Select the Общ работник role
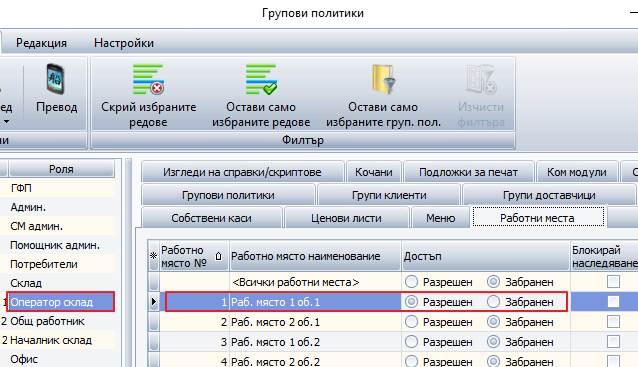638x367 pixels. (x=61, y=321)
